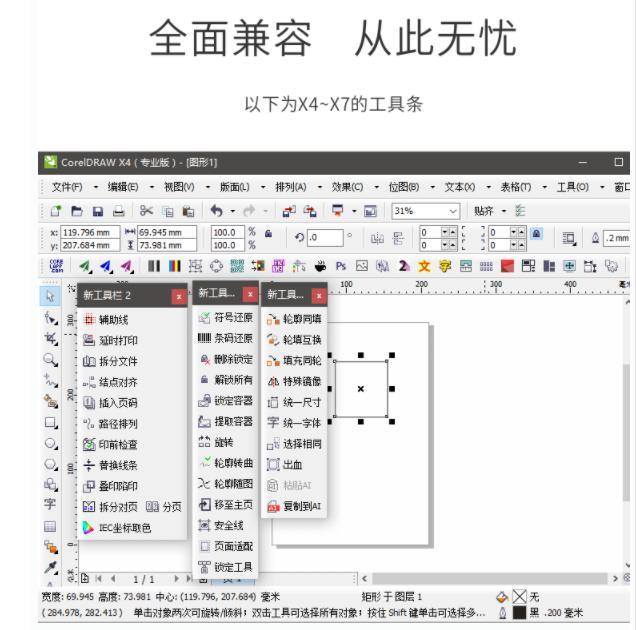This screenshot has width=636, height=630.
Task: Open the 工具(O) menu
Action: click(x=572, y=187)
